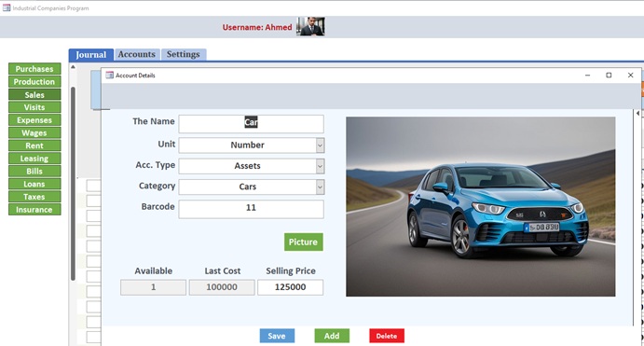Click the Selling Price field showing 125000
This screenshot has height=346, width=644.
290,287
